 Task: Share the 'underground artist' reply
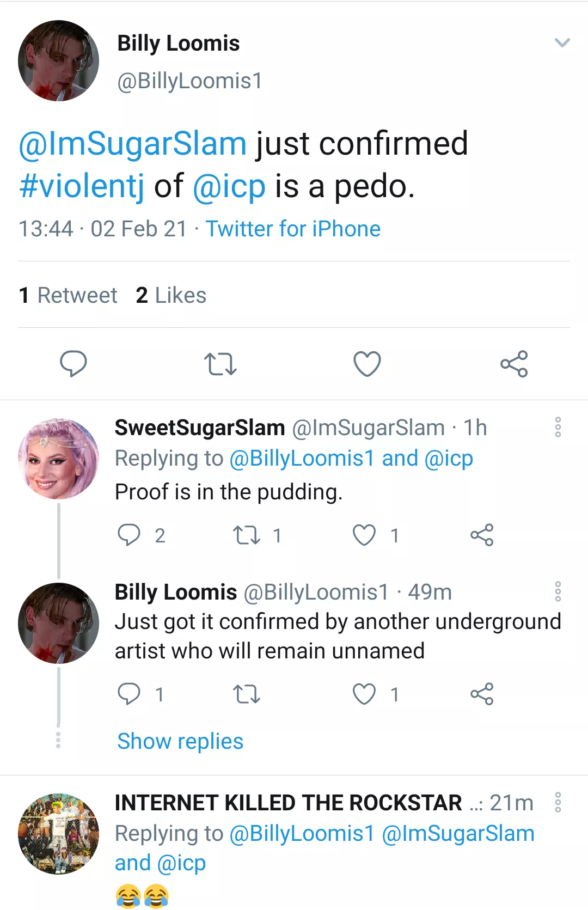pos(482,694)
